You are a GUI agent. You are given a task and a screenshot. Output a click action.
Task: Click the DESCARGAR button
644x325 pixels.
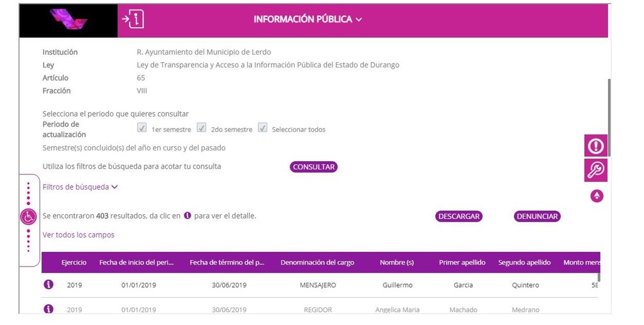pos(458,217)
